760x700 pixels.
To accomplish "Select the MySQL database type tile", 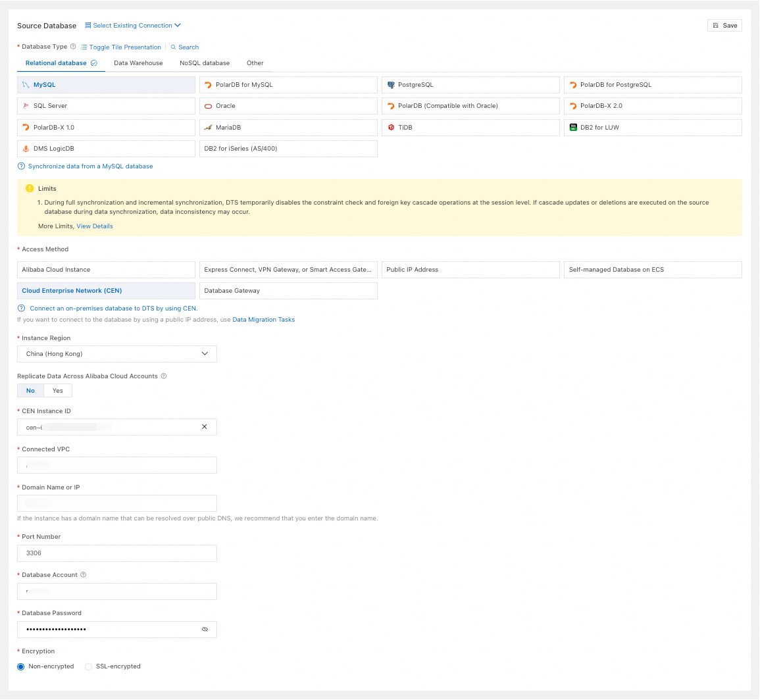I will 106,85.
